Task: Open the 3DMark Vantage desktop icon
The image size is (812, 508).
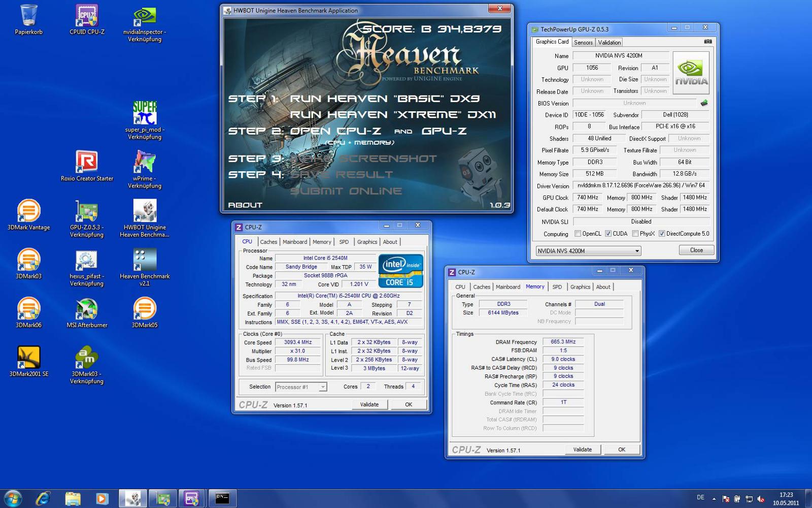Action: pyautogui.click(x=28, y=214)
